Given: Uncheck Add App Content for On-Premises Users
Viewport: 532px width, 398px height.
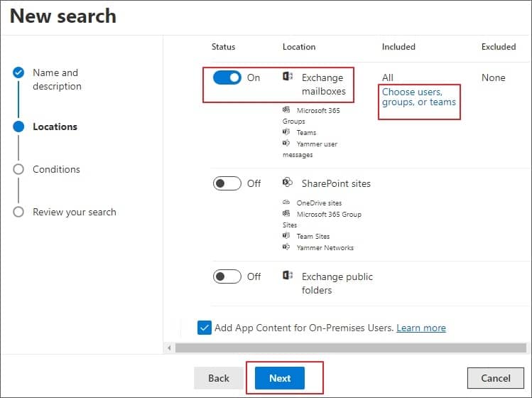Looking at the screenshot, I should (205, 328).
